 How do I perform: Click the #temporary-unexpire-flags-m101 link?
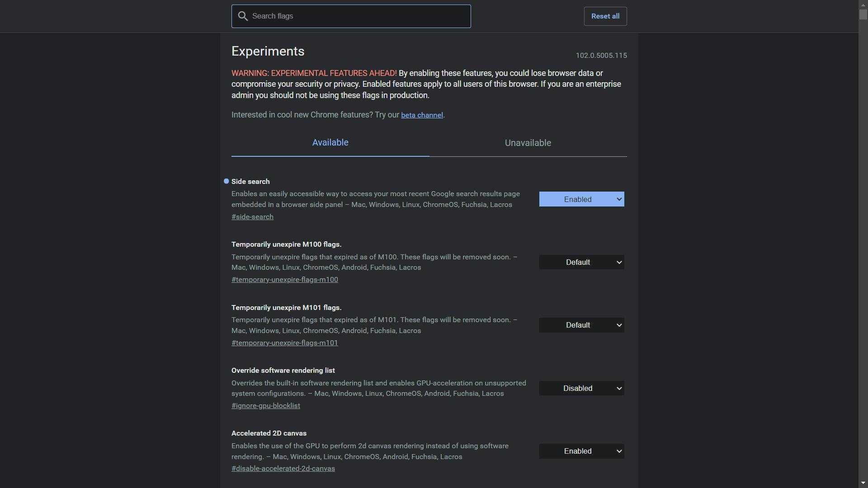point(284,343)
